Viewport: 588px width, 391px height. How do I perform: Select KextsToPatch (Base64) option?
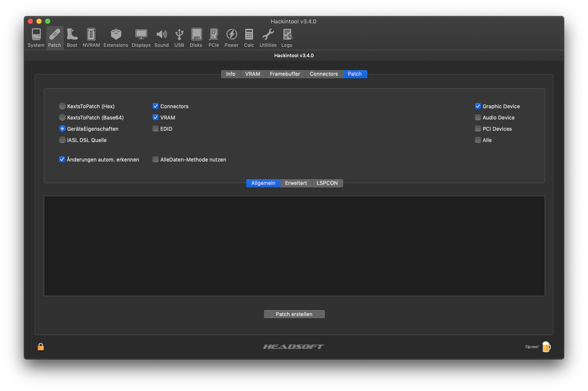[x=62, y=117]
